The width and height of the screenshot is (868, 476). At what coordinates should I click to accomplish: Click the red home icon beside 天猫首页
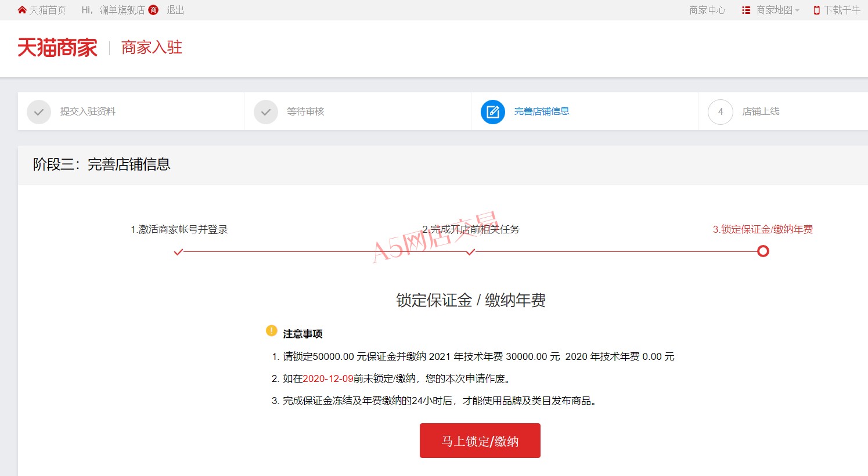pyautogui.click(x=22, y=10)
